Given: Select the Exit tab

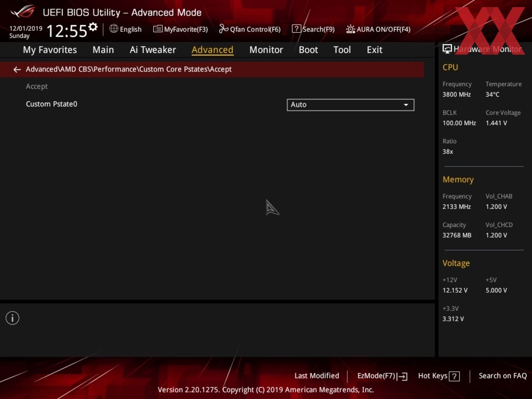Looking at the screenshot, I should pyautogui.click(x=374, y=50).
